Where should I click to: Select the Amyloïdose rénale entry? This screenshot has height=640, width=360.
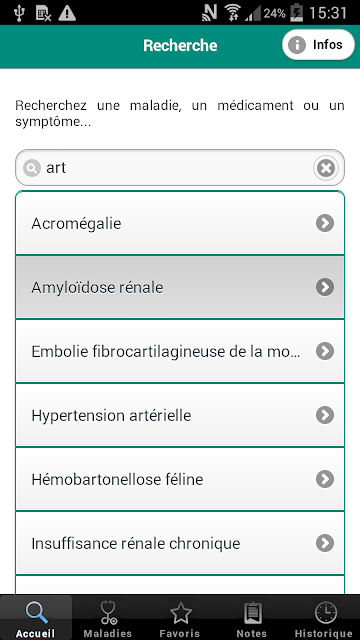(180, 287)
